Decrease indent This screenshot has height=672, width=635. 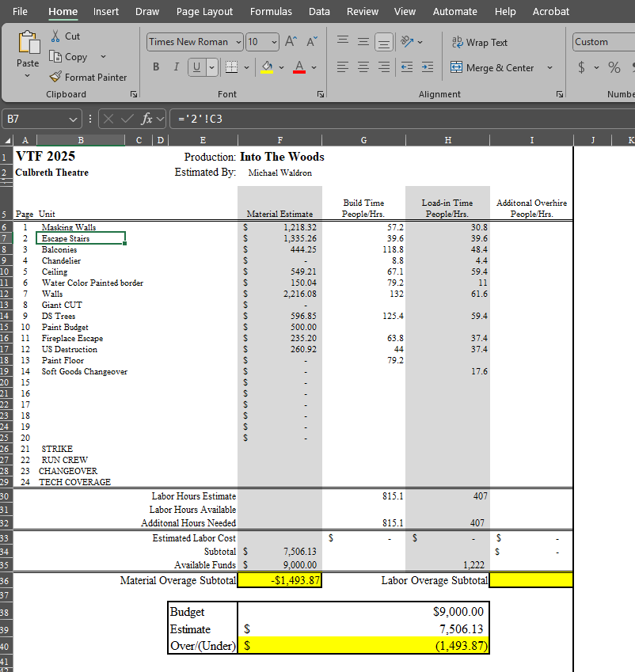pyautogui.click(x=406, y=66)
